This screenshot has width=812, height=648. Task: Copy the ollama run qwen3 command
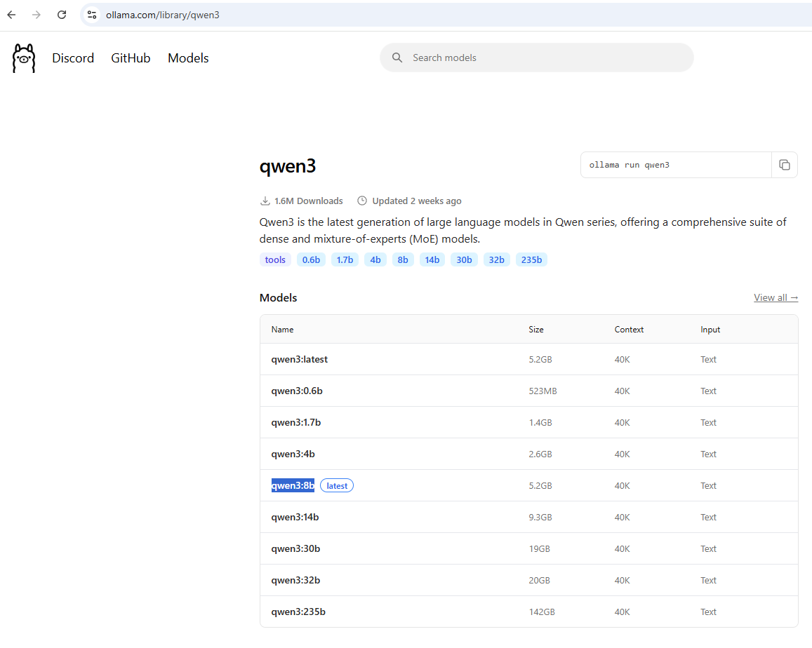(x=784, y=165)
